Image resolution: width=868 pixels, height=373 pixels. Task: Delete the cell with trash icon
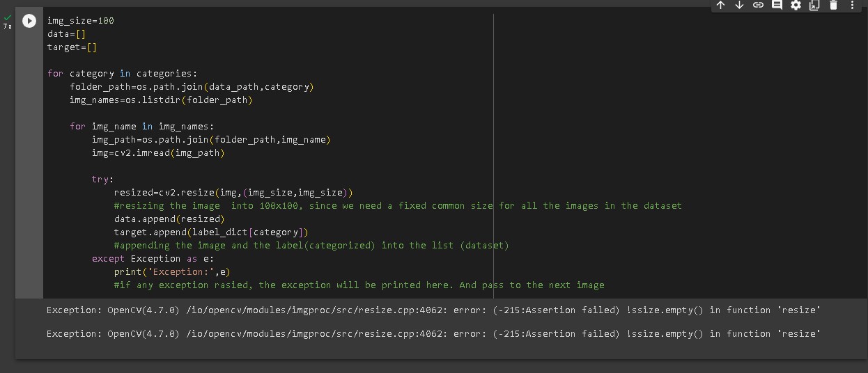point(833,6)
